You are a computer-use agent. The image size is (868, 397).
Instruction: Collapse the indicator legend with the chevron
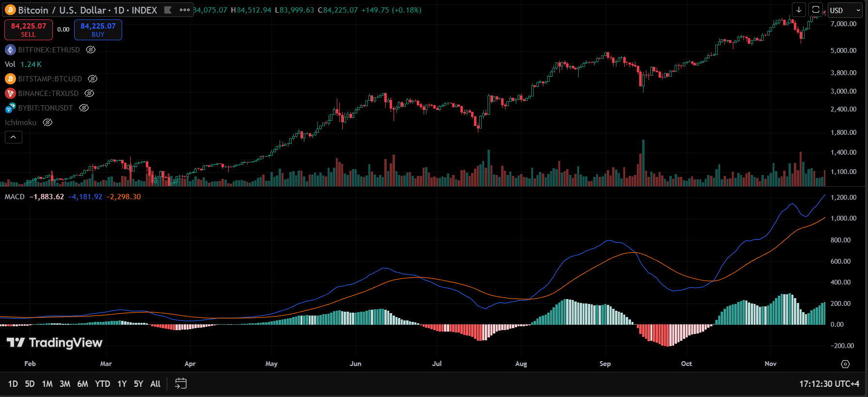tap(14, 138)
